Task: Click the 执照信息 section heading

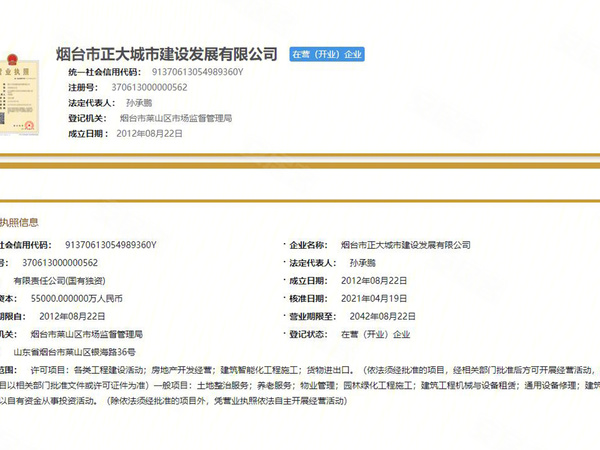Action: coord(19,222)
